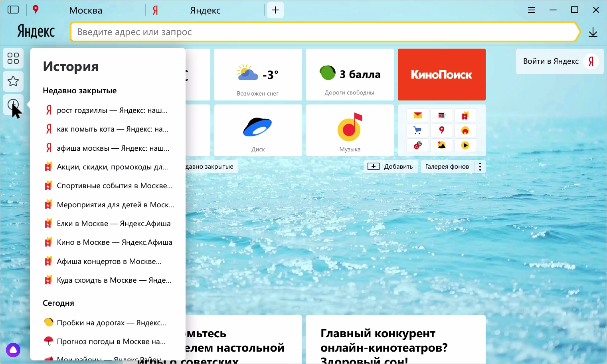The height and width of the screenshot is (364, 607).
Task: Focus the address bar 'Введите адрес или запрос'
Action: tap(324, 32)
